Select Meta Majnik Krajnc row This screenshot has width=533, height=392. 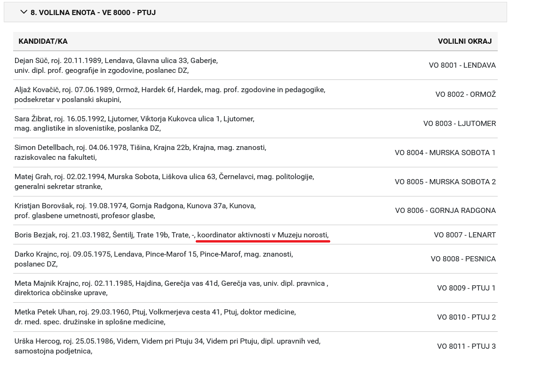(x=255, y=288)
